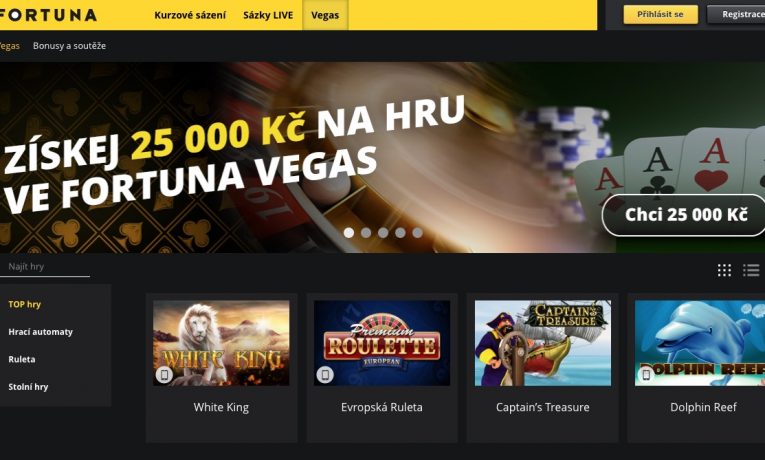Click Chci 25 000 Kč button

tap(685, 215)
